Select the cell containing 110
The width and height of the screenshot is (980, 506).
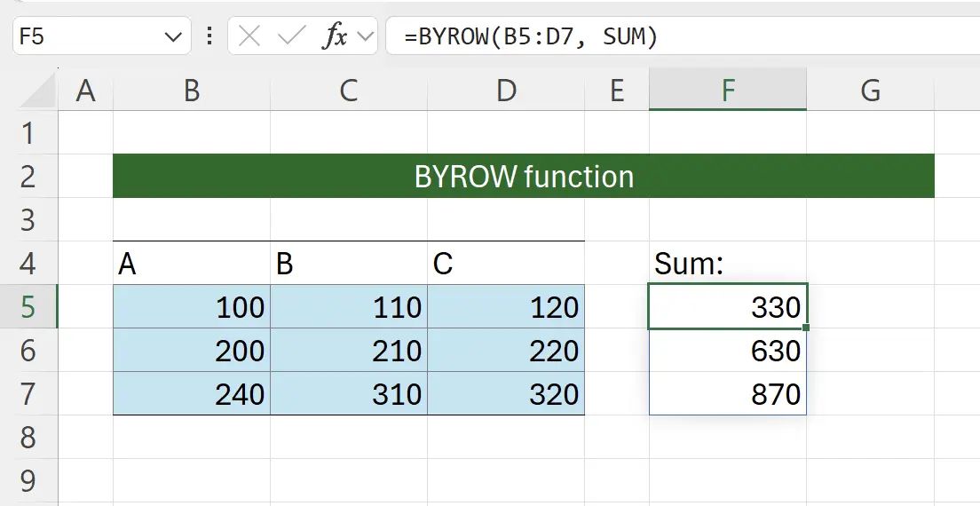(349, 307)
